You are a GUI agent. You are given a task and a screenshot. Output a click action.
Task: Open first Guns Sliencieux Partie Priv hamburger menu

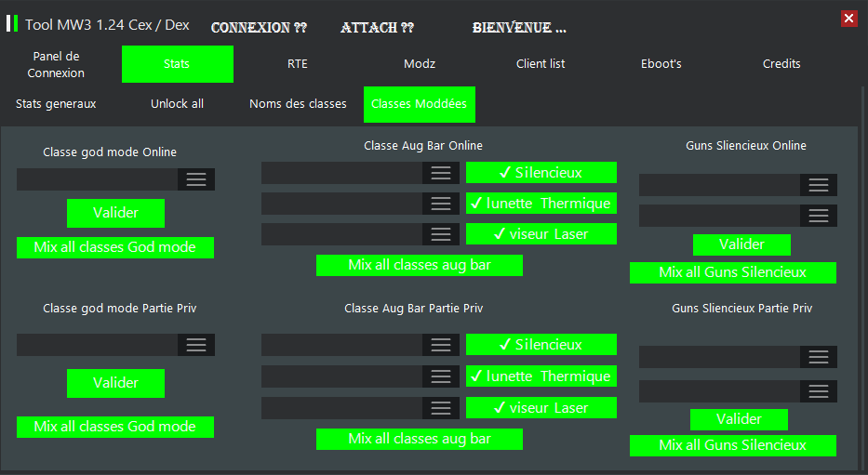[819, 357]
